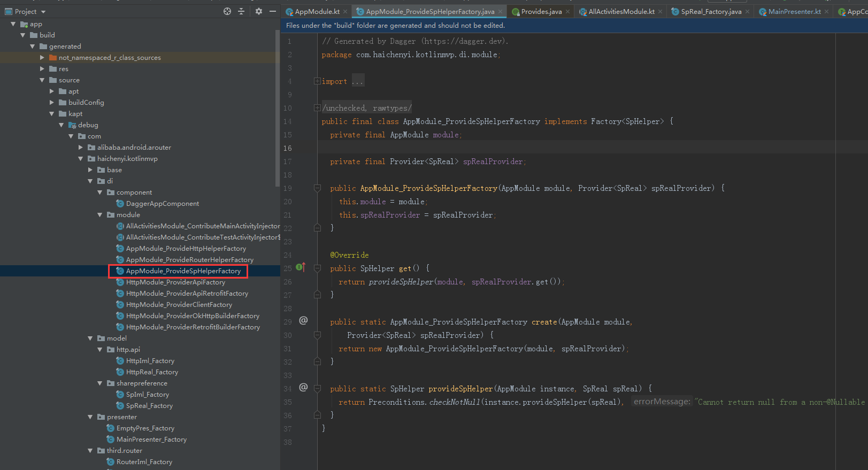Click the create method name in code

pyautogui.click(x=544, y=322)
